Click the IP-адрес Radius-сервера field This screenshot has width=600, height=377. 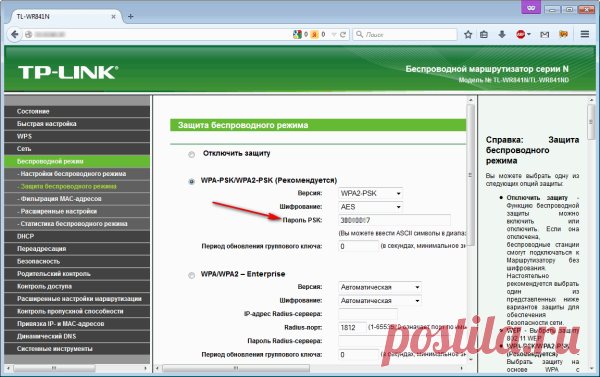(x=368, y=314)
